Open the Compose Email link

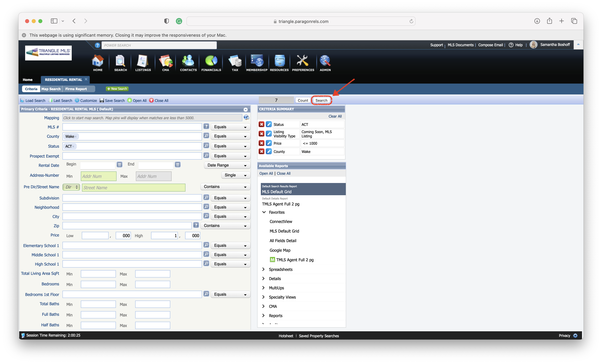[490, 45]
